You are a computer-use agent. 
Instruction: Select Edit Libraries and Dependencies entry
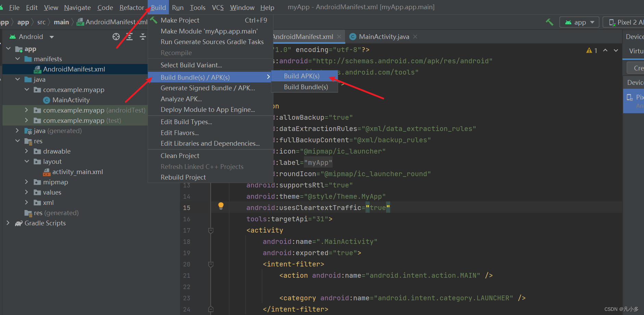tap(210, 143)
